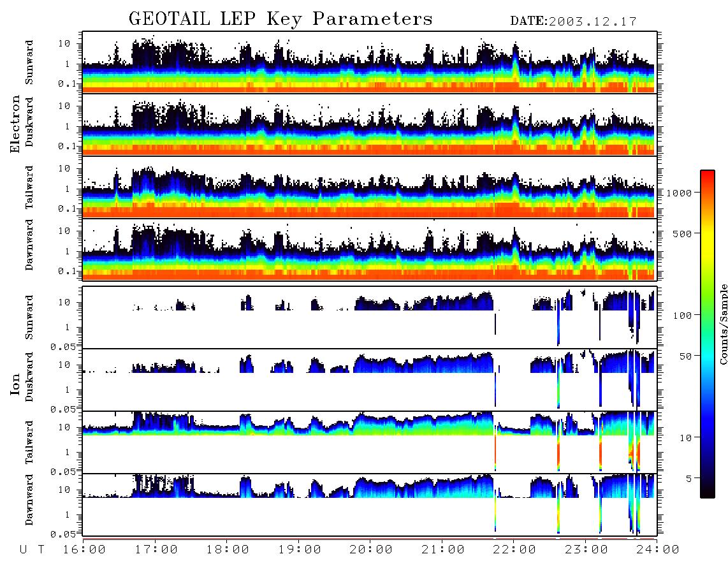Click the Ion "Sunward" axis label
The image size is (728, 561).
pyautogui.click(x=29, y=317)
